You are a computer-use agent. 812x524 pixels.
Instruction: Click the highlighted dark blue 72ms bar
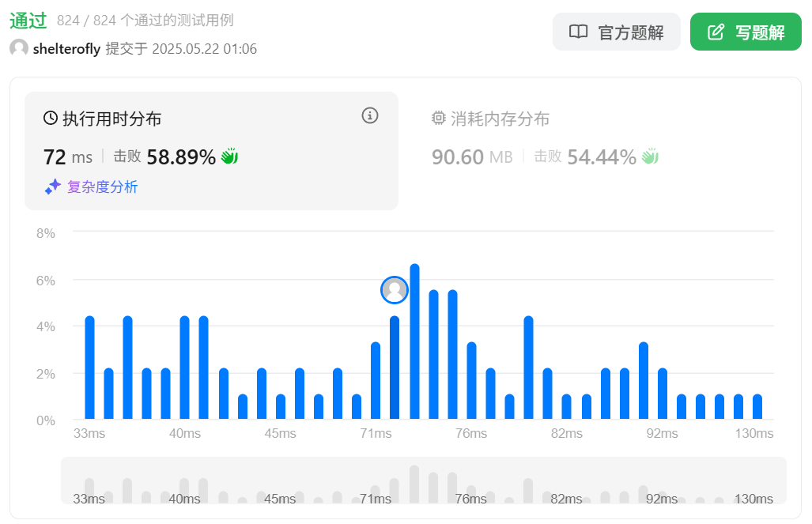(395, 367)
